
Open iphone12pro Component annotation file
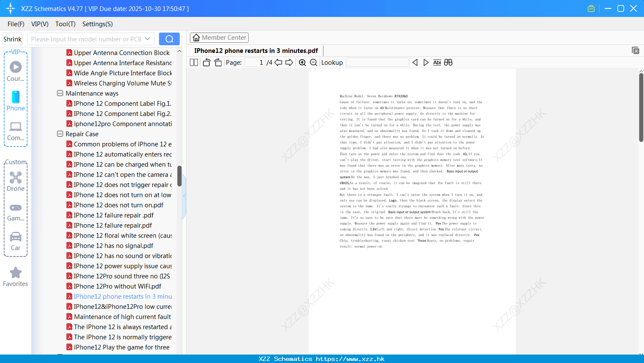tap(119, 124)
